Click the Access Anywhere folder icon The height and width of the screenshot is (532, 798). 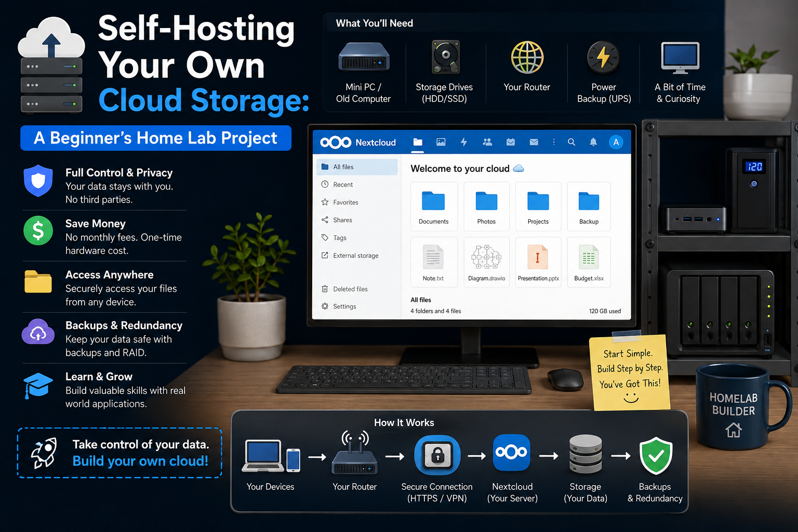[x=38, y=281]
